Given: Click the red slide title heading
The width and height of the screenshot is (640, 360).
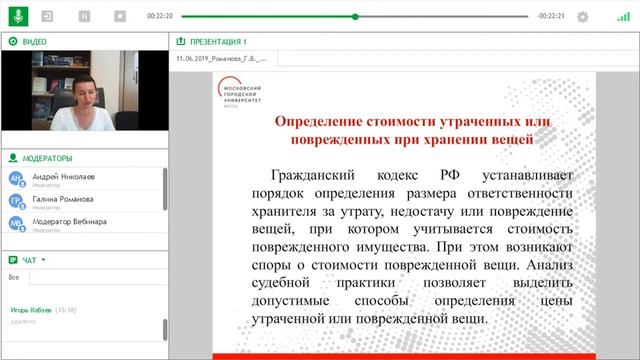Looking at the screenshot, I should pyautogui.click(x=412, y=130).
